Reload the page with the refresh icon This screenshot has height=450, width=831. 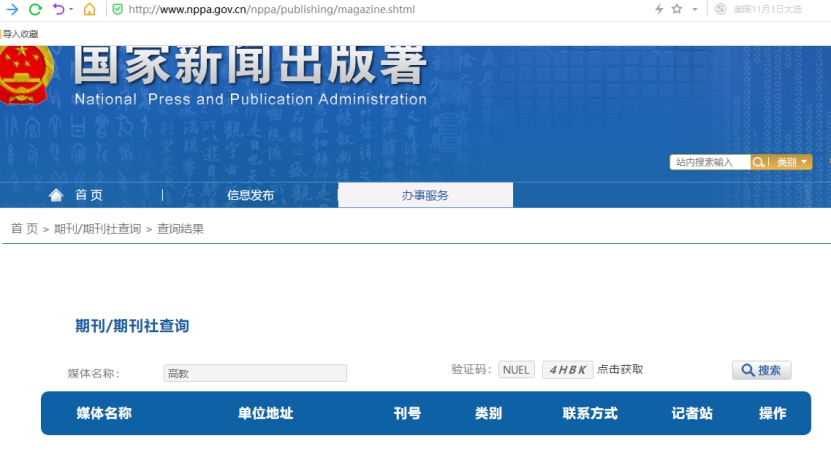(35, 9)
